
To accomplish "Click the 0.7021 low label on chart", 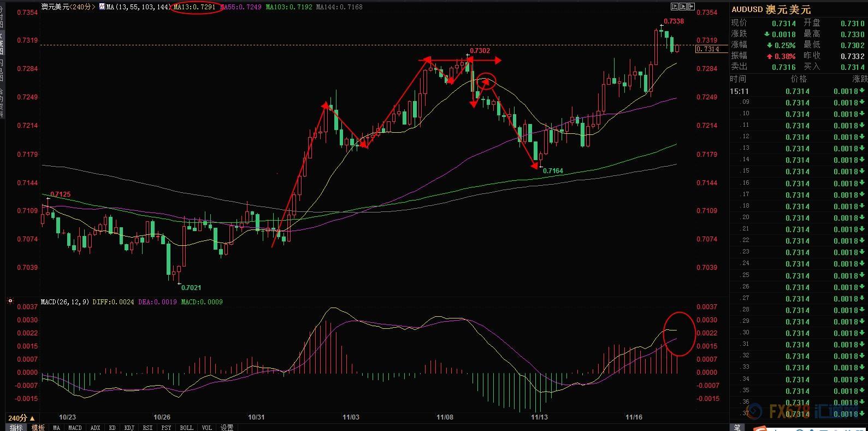I will tap(191, 288).
